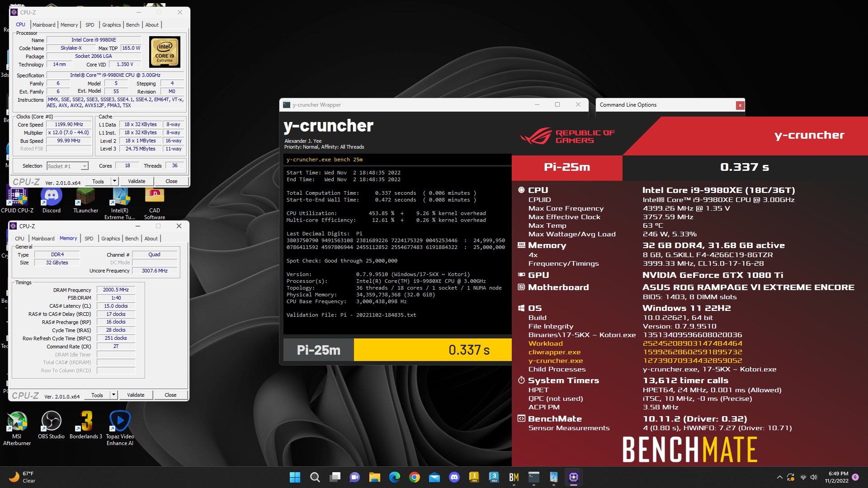Viewport: 868px width, 488px height.
Task: Click the Uncore Frequency value 3007.6 MHz
Action: pyautogui.click(x=155, y=271)
